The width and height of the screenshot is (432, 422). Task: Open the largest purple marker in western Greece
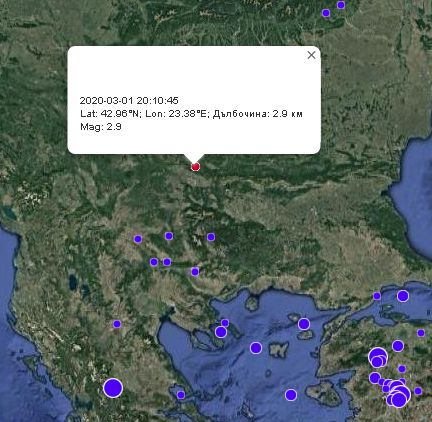[113, 388]
